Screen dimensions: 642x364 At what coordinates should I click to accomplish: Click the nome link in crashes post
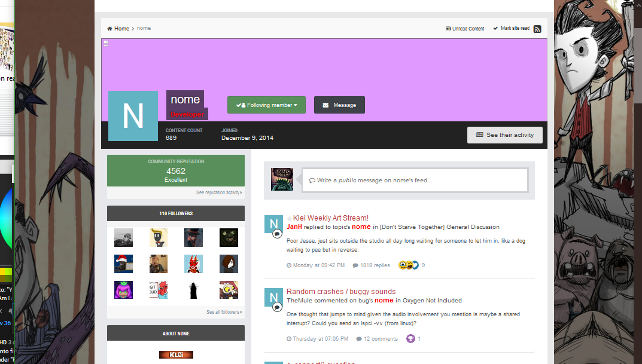pos(384,301)
